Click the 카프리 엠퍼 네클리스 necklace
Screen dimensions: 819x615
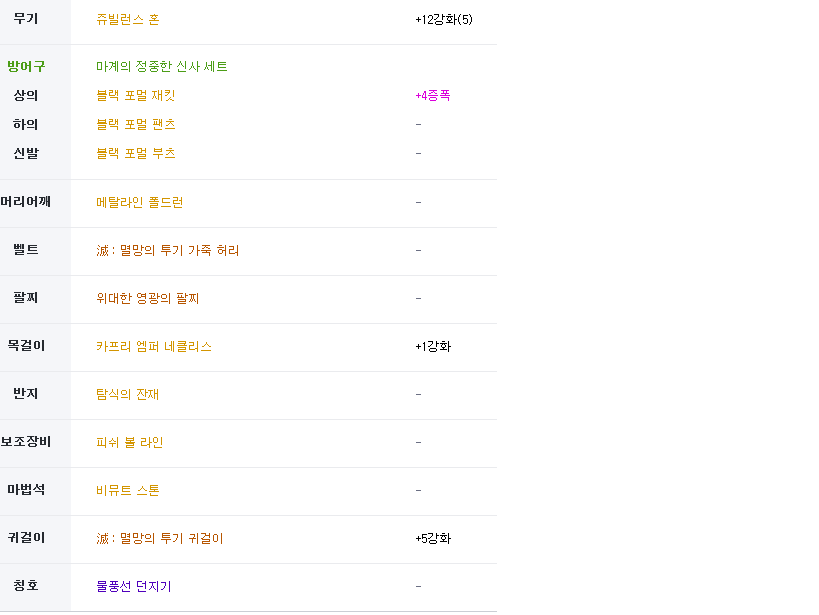coord(154,347)
